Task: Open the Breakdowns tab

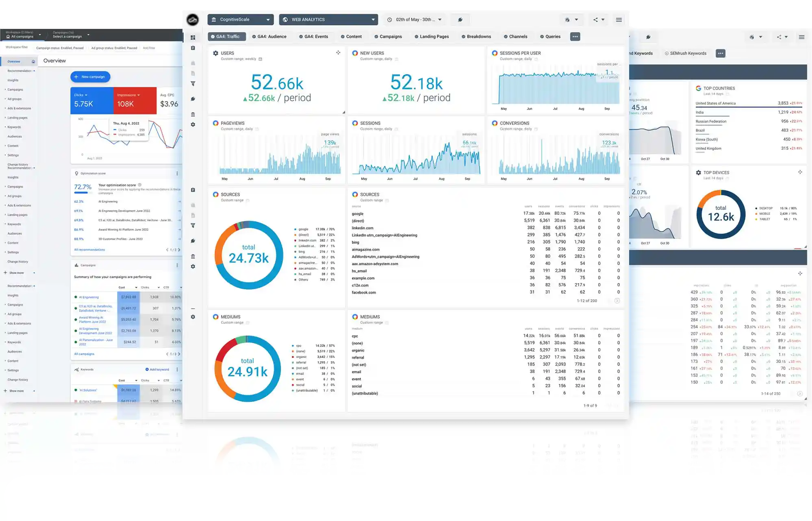Action: tap(476, 37)
